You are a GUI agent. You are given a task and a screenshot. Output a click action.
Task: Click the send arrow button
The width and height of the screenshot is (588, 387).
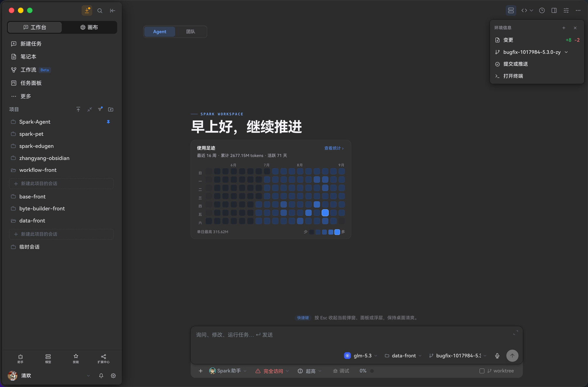coord(512,356)
